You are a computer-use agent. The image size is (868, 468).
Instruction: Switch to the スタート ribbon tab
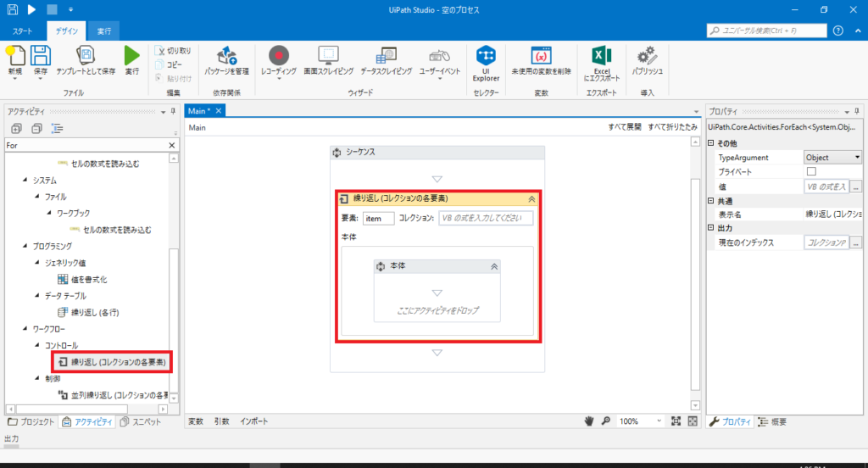(x=23, y=31)
